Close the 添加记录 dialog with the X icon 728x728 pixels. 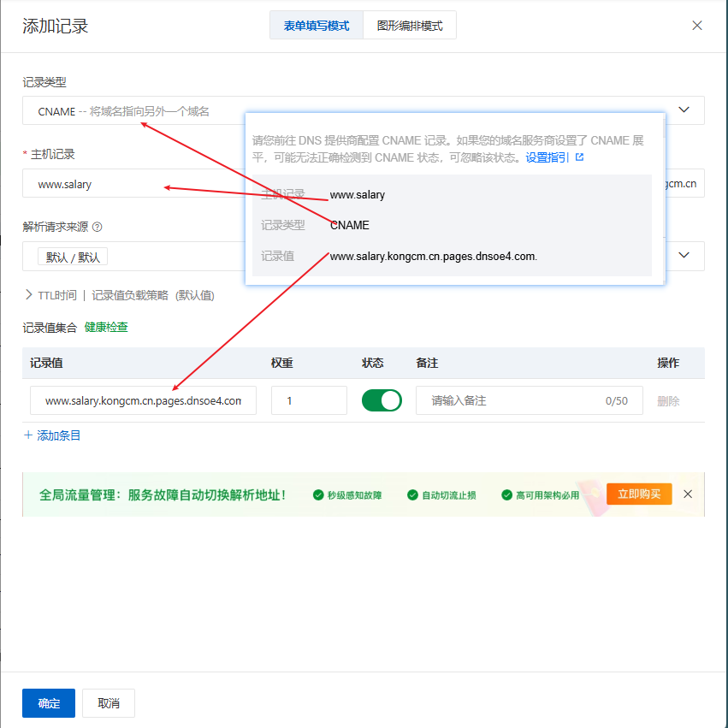697,26
